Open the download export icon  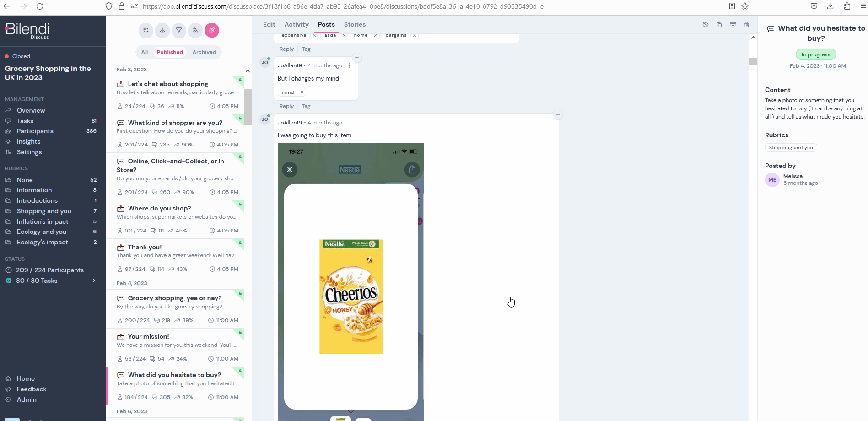162,30
